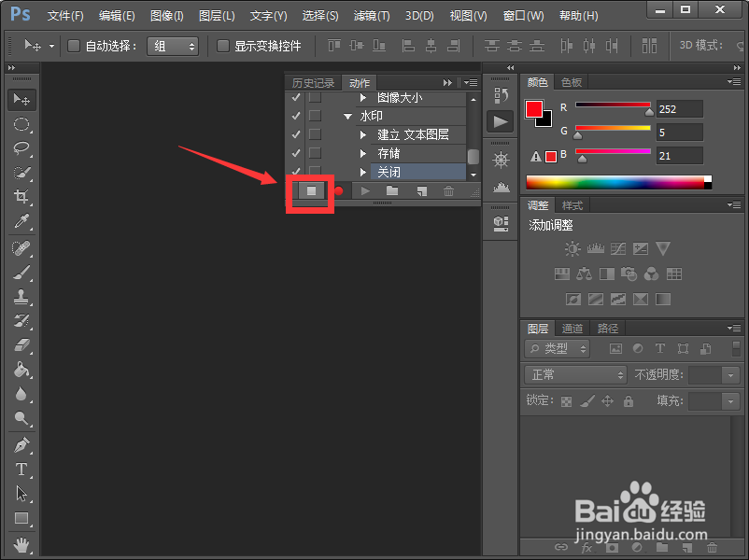Delete selected action using the trash icon
The width and height of the screenshot is (749, 560).
click(449, 190)
